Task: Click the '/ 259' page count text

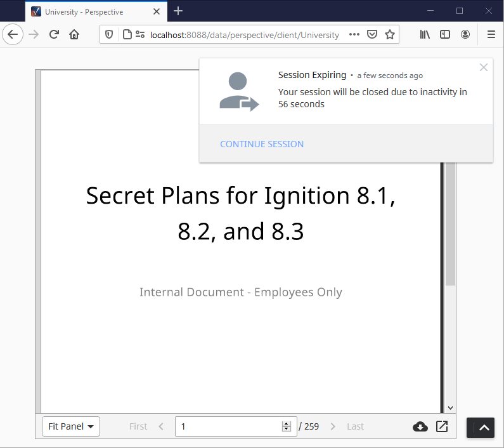Action: tap(309, 426)
